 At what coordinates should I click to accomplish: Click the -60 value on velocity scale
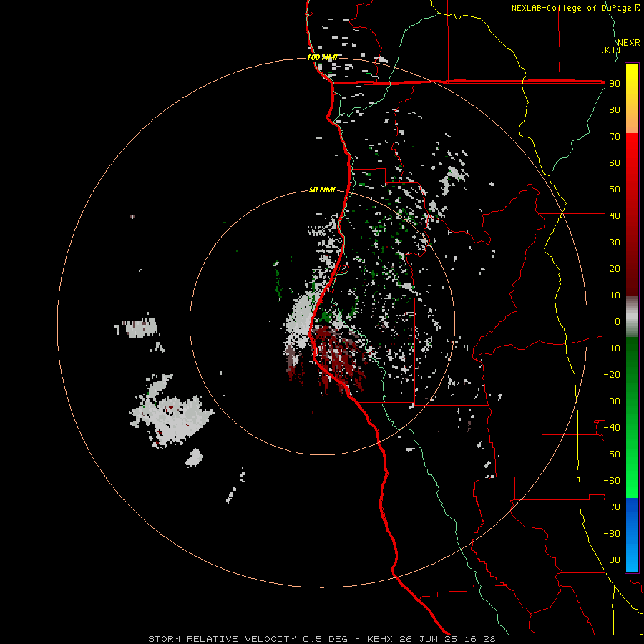612,481
